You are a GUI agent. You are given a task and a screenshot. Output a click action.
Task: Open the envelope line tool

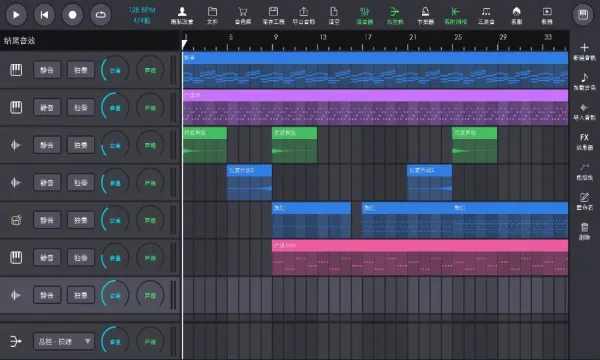pos(584,171)
